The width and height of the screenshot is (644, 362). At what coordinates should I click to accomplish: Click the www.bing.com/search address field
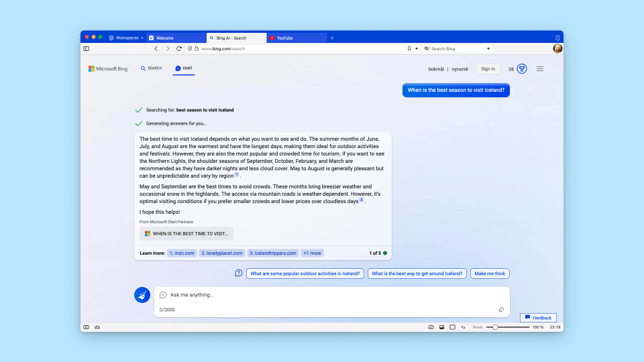pos(302,48)
